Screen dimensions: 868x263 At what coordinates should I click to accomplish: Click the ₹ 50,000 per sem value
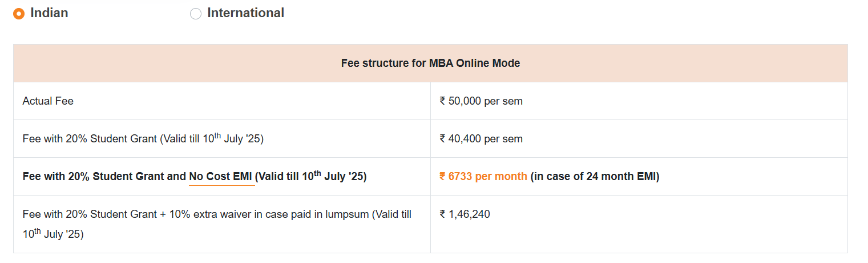[x=481, y=101]
